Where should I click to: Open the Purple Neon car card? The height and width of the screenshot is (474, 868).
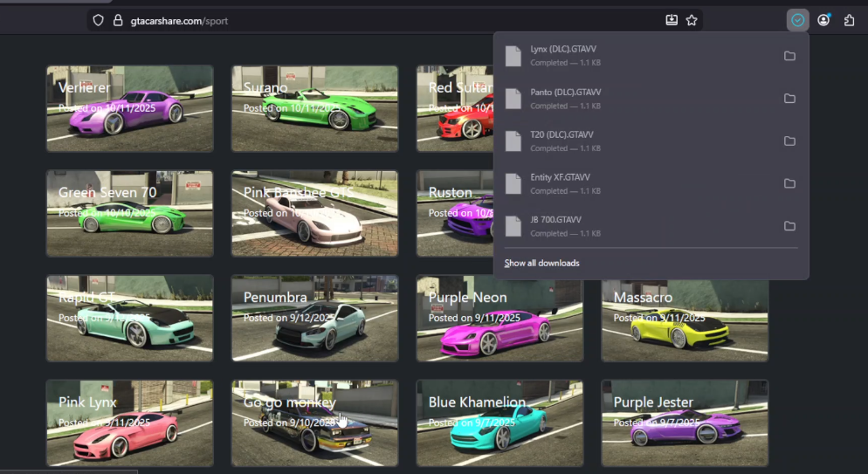click(499, 320)
